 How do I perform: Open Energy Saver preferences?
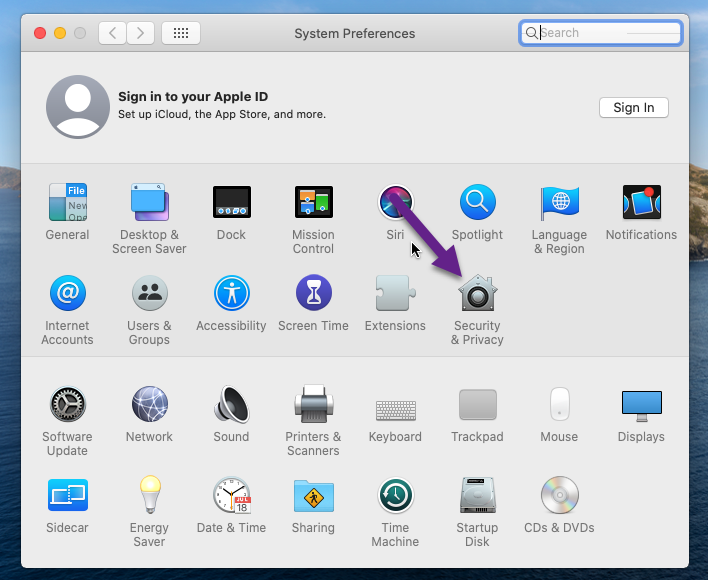click(x=149, y=495)
